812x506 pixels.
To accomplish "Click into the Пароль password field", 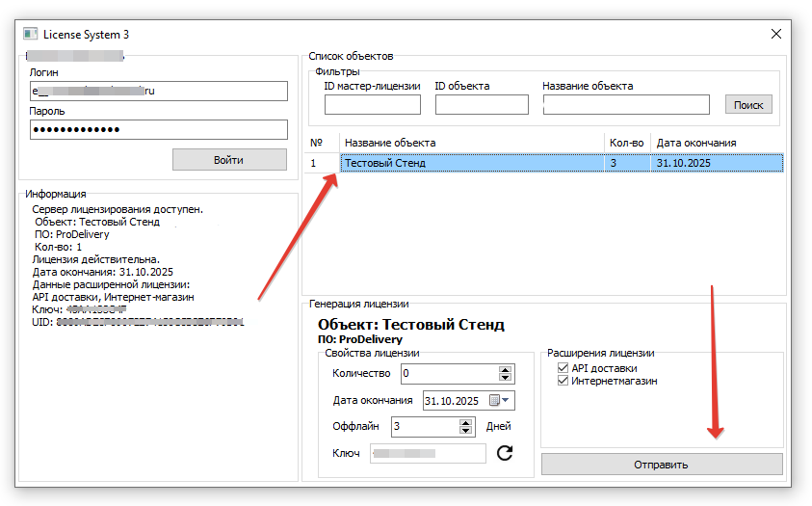I will click(159, 129).
